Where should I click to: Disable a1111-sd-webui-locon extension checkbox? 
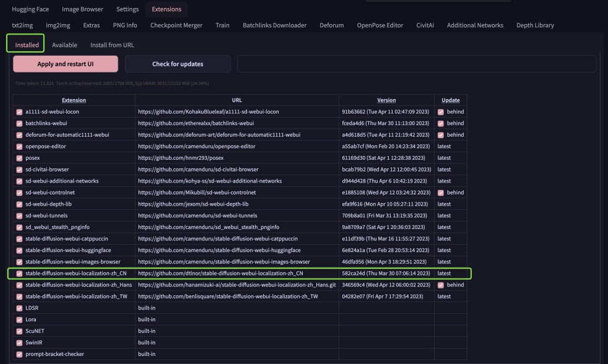coord(19,111)
